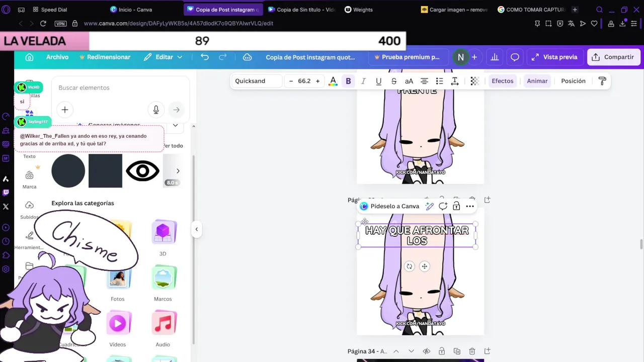Image resolution: width=644 pixels, height=362 pixels.
Task: Collapse the side panel with the arrow
Action: tap(197, 229)
